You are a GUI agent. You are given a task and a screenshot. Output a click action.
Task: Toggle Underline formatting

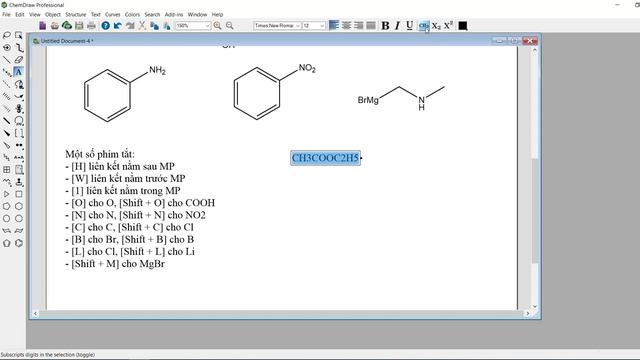pos(409,26)
